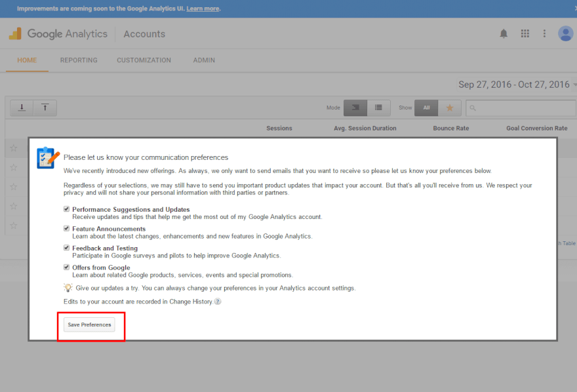Show only starred accounts

[x=449, y=108]
